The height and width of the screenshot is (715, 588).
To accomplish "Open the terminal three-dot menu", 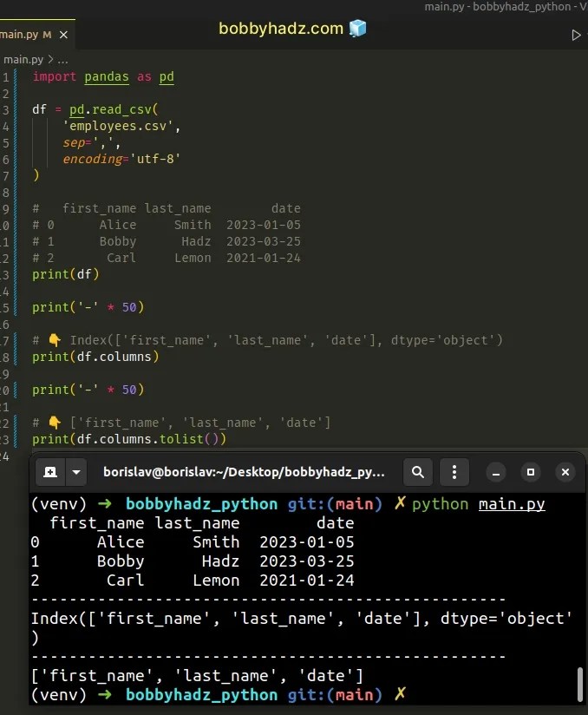I will 454,472.
